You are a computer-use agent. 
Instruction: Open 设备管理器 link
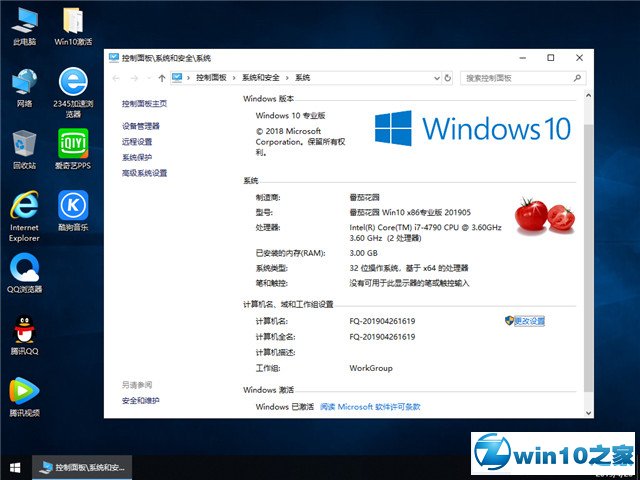[140, 126]
